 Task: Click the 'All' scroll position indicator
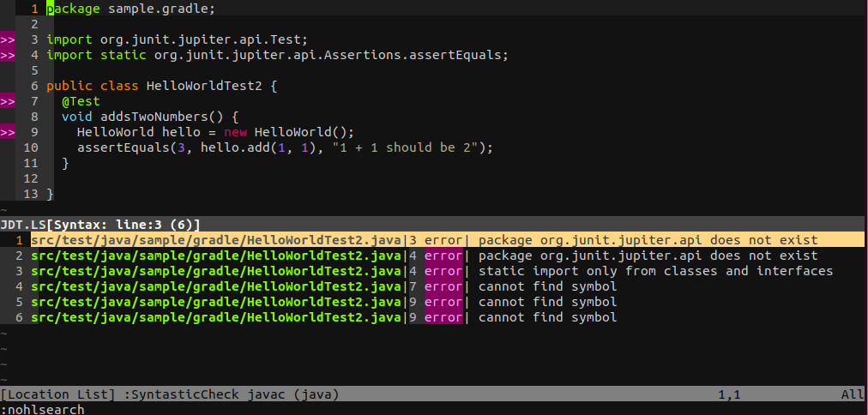(852, 394)
